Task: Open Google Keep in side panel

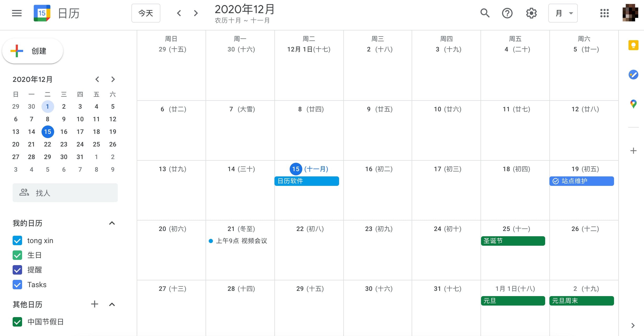Action: 633,45
